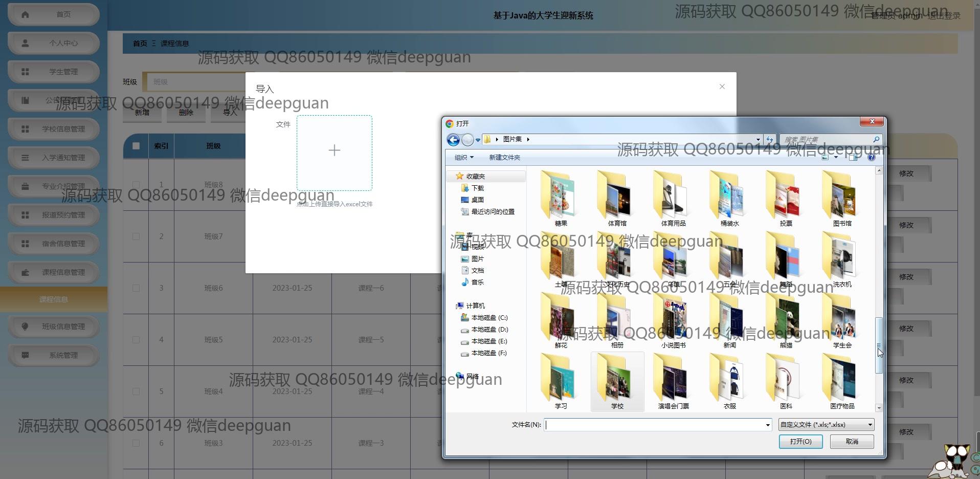The image size is (980, 479).
Task: Check the checkbox for row 班级6
Action: (136, 288)
